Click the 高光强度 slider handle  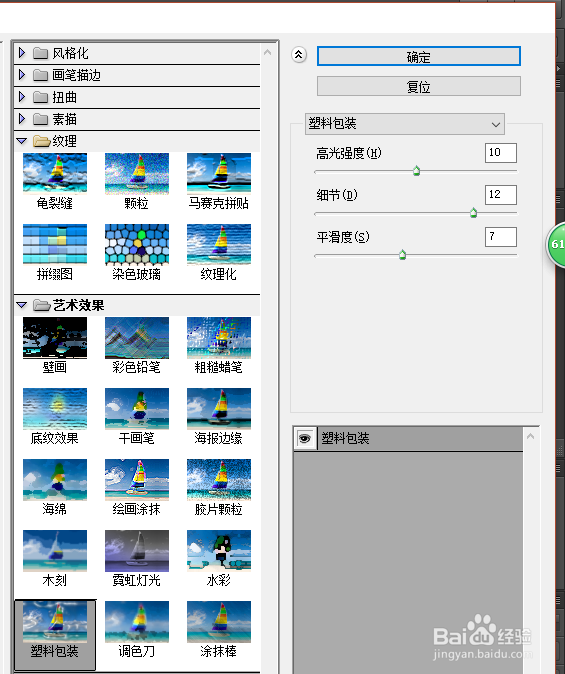pyautogui.click(x=416, y=171)
